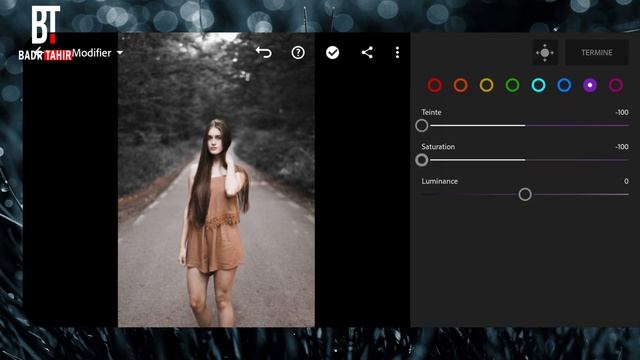Expand the Modifier dropdown arrow
Screen dimensions: 640x360
pyautogui.click(x=120, y=53)
